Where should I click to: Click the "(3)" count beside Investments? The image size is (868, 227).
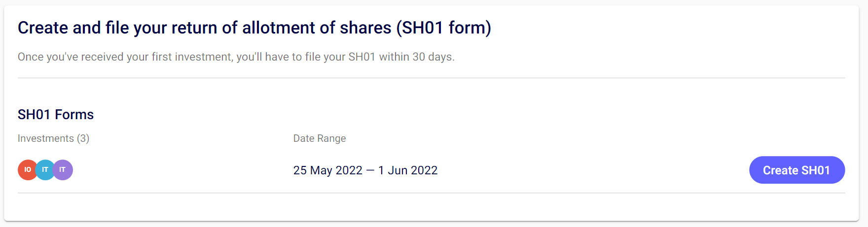point(83,138)
